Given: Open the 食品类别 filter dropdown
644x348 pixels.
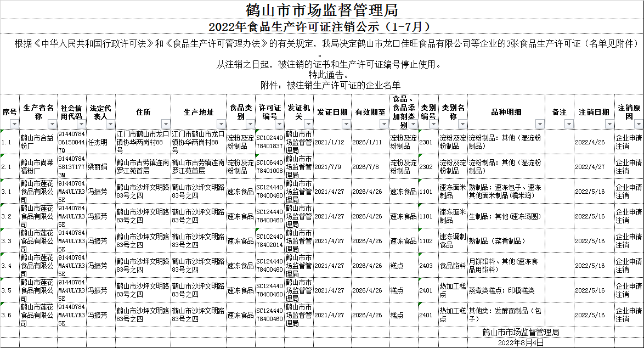Looking at the screenshot, I should pos(250,125).
